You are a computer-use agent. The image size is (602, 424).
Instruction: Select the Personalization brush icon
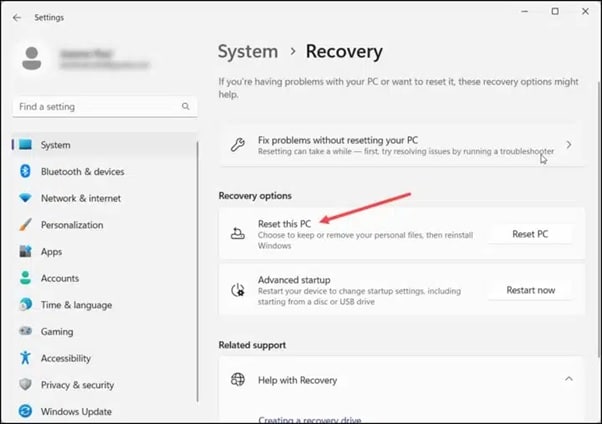click(x=25, y=225)
